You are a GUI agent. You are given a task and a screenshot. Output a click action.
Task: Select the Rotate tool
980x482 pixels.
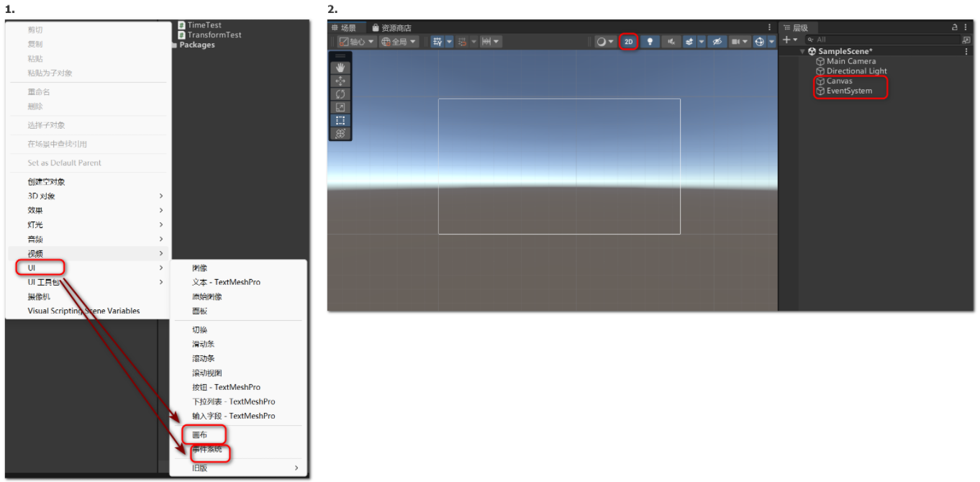point(340,94)
